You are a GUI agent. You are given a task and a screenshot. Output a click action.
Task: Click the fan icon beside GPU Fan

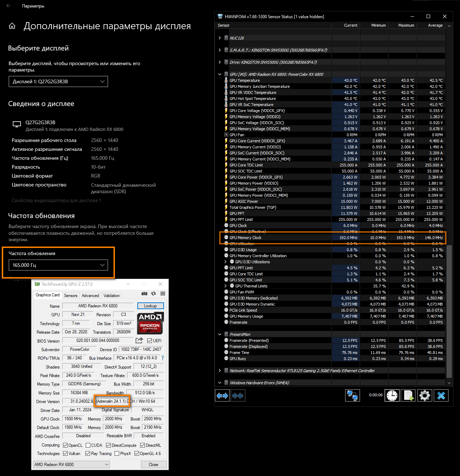click(x=226, y=135)
